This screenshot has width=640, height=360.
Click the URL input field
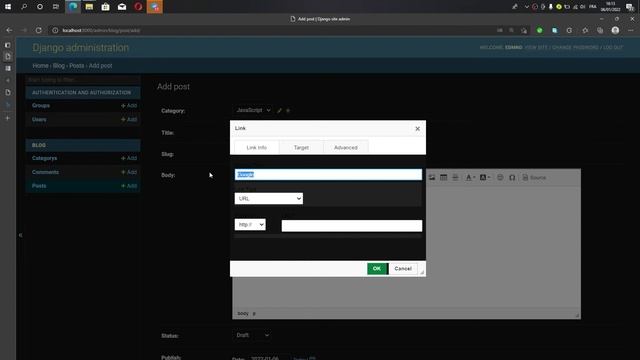click(x=351, y=226)
